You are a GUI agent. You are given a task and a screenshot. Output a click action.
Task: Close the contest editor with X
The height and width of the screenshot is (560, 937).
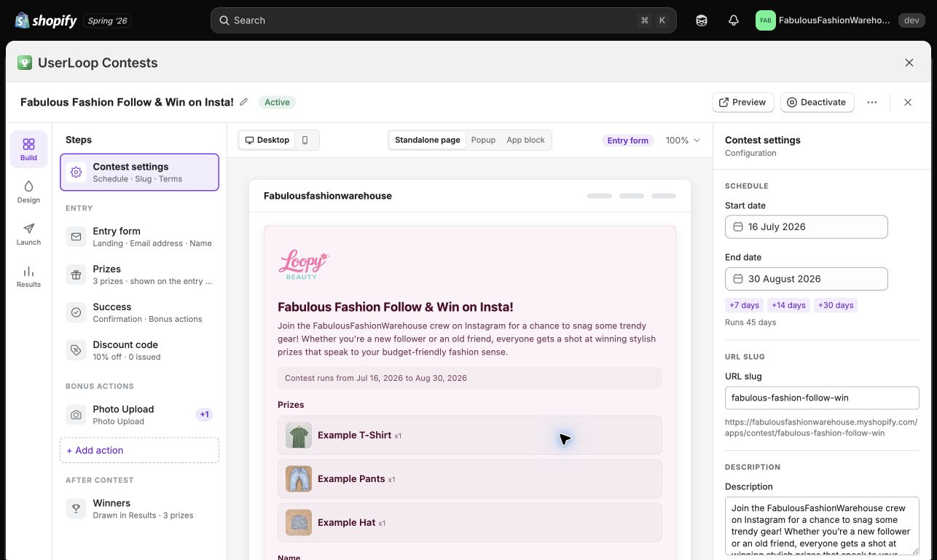pos(908,102)
